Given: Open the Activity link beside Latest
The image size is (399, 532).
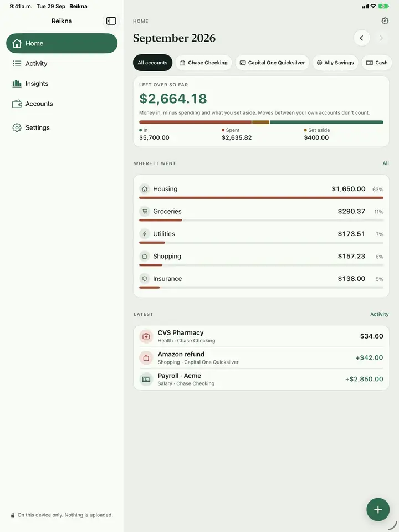Looking at the screenshot, I should 379,314.
